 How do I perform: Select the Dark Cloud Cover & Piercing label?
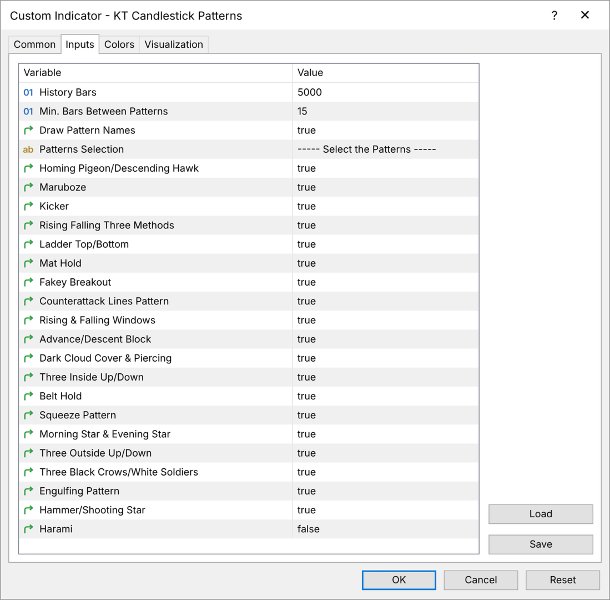pyautogui.click(x=105, y=358)
